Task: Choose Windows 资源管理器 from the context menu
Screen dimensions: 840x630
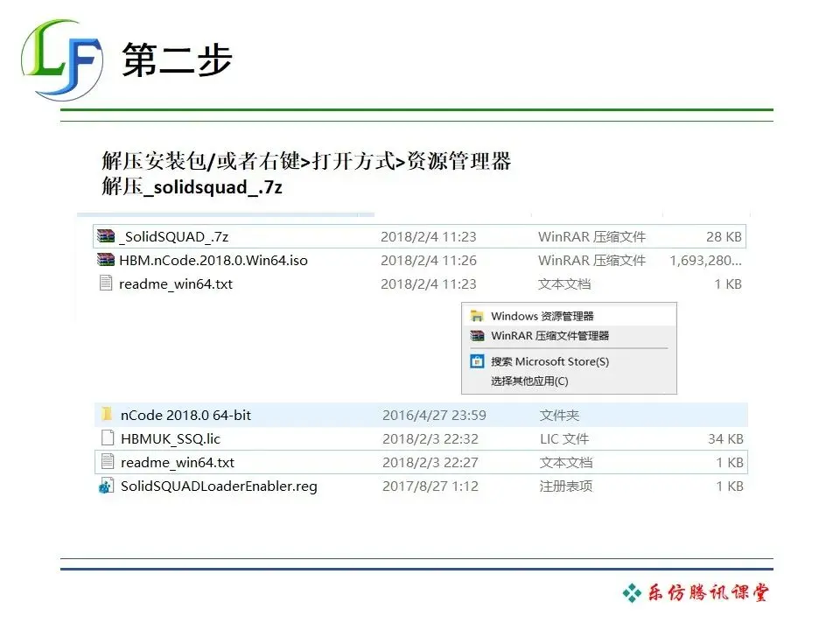Action: coord(569,316)
